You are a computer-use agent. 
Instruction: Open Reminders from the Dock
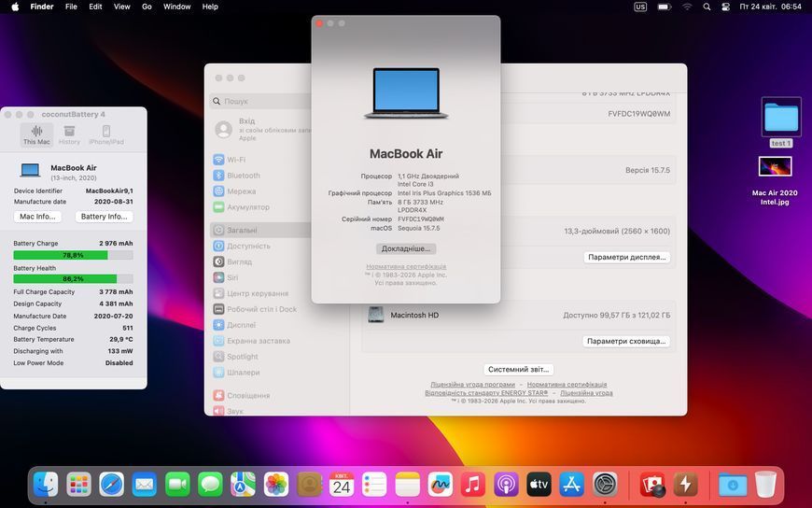tap(374, 485)
